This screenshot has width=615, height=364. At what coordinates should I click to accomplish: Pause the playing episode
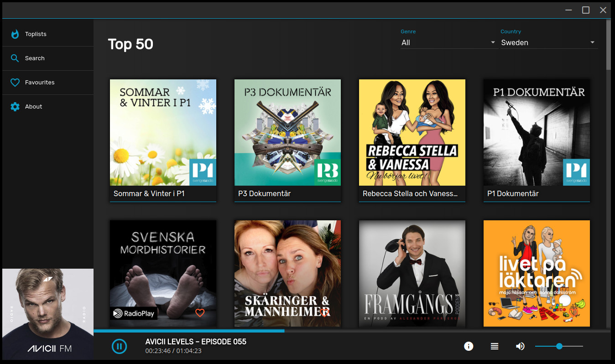click(x=120, y=346)
